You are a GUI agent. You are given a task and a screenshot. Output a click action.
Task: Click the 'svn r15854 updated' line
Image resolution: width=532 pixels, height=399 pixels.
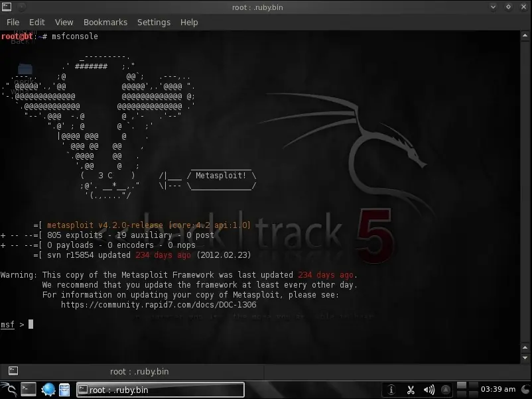pyautogui.click(x=88, y=255)
